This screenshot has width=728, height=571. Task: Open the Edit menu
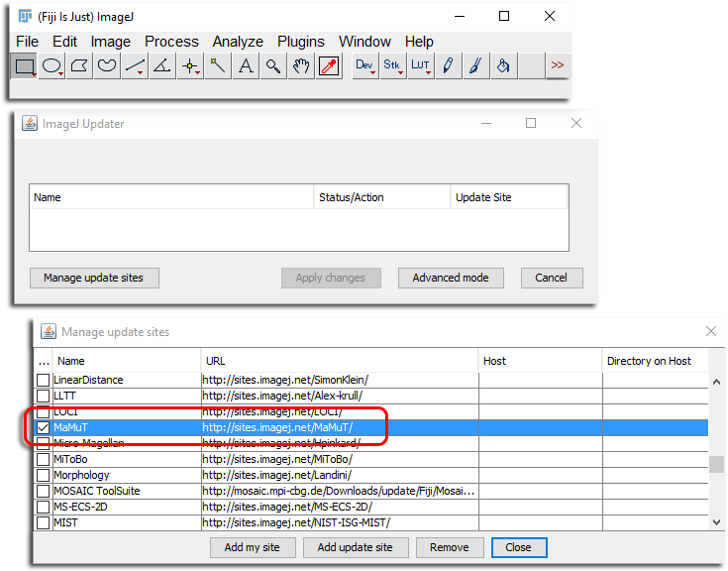[x=64, y=42]
